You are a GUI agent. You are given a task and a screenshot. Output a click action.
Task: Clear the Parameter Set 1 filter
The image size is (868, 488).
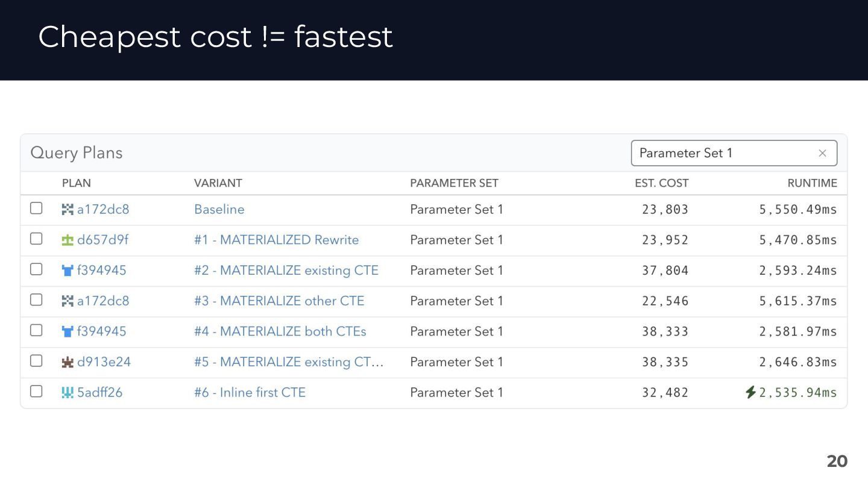point(822,154)
